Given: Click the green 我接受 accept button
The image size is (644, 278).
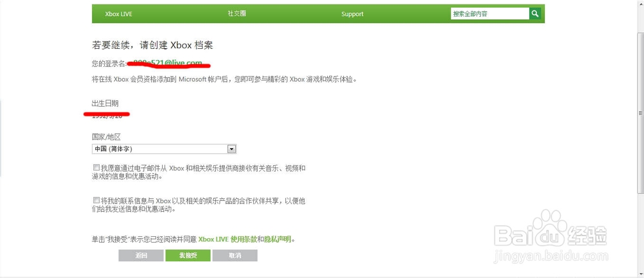Looking at the screenshot, I should click(188, 255).
